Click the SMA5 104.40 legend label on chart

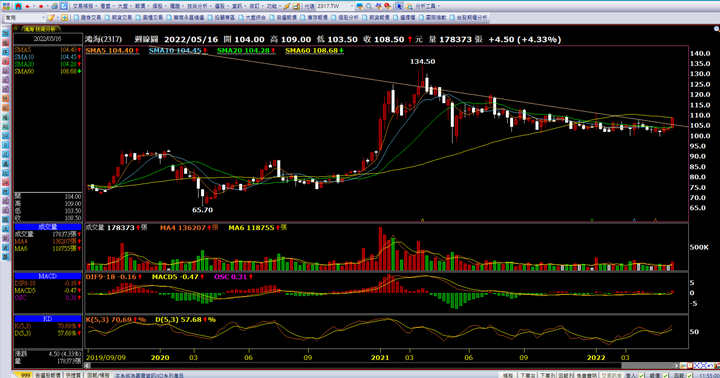point(112,50)
